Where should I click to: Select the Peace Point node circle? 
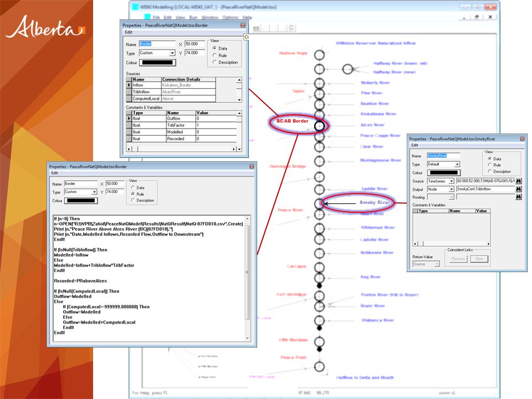pos(319,367)
